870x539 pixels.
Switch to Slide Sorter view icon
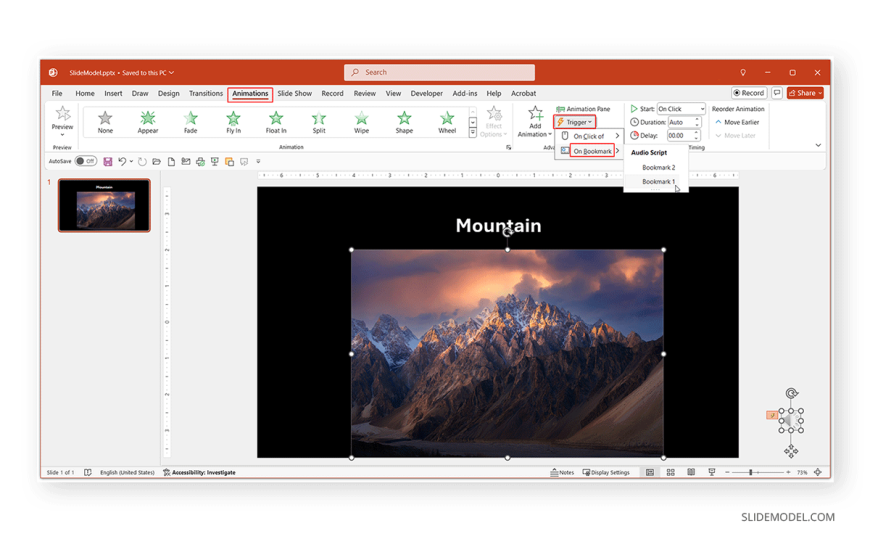670,472
